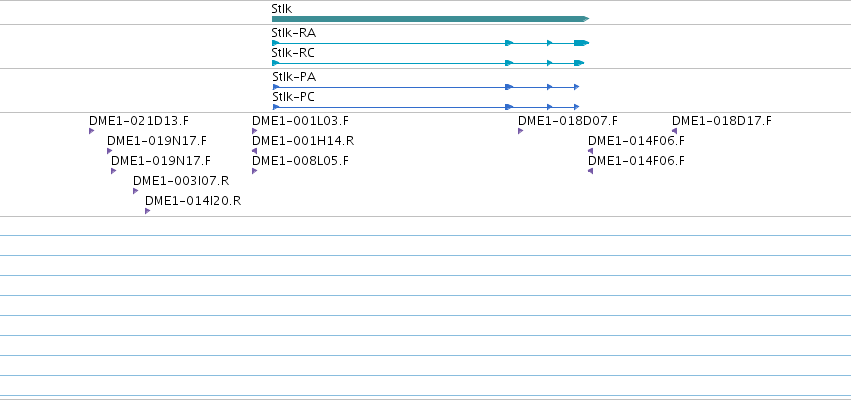The height and width of the screenshot is (400, 851).
Task: Select the arrow marker under DME1-003I07.R
Action: tap(136, 191)
